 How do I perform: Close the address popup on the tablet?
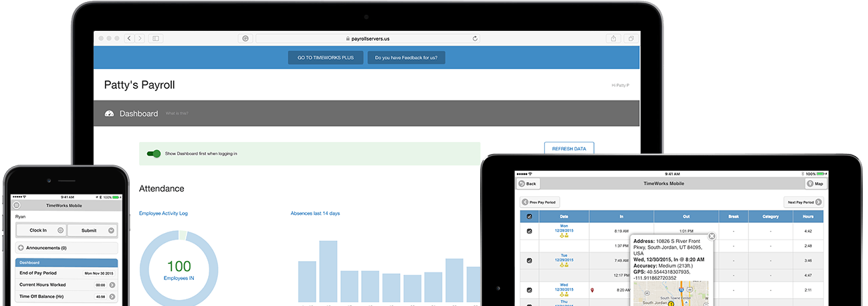point(712,236)
